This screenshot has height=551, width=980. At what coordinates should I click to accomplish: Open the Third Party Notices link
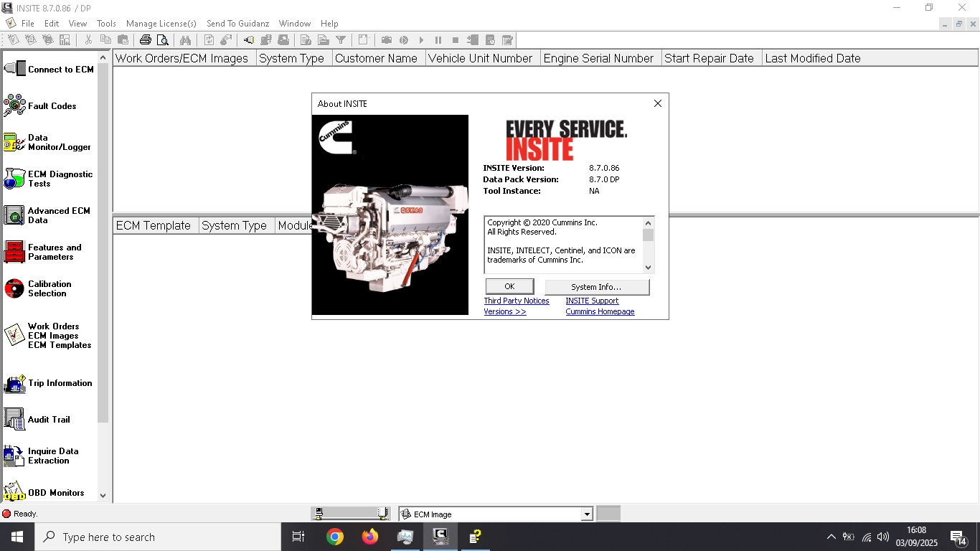[516, 301]
